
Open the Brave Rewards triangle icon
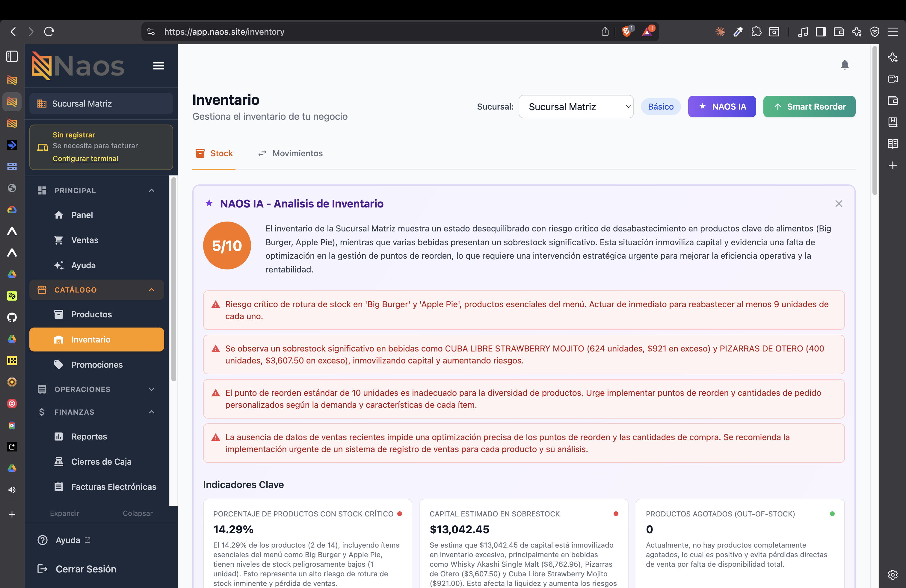click(x=647, y=31)
